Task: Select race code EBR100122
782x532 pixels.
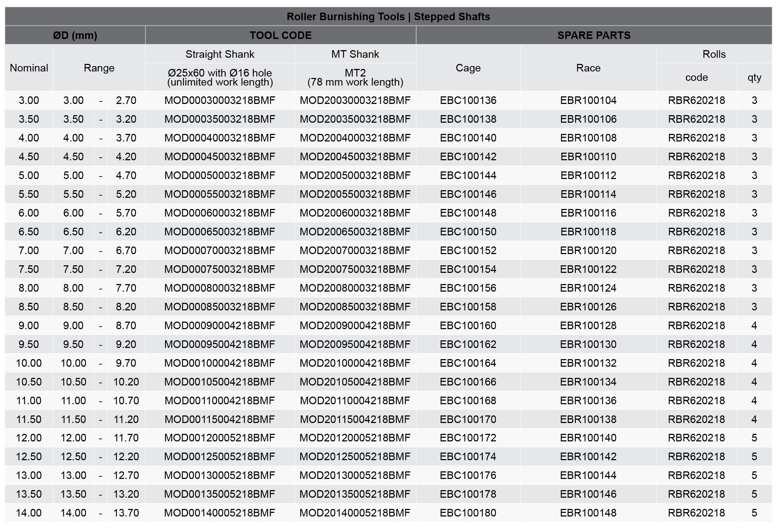Action: 588,269
